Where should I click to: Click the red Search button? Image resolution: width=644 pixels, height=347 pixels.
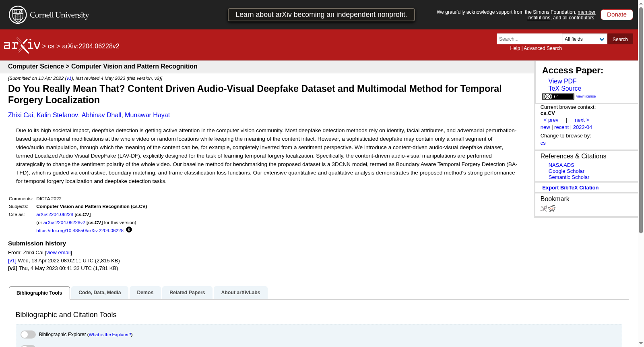(620, 39)
